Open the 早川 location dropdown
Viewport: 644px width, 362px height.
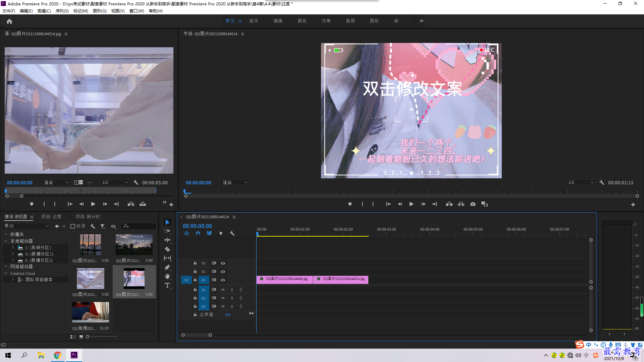pos(26,226)
